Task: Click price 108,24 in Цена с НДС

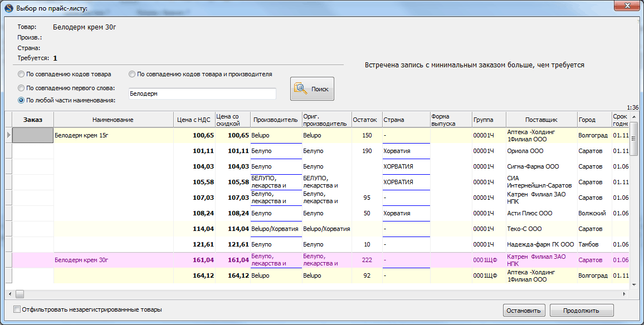Action: (x=203, y=213)
